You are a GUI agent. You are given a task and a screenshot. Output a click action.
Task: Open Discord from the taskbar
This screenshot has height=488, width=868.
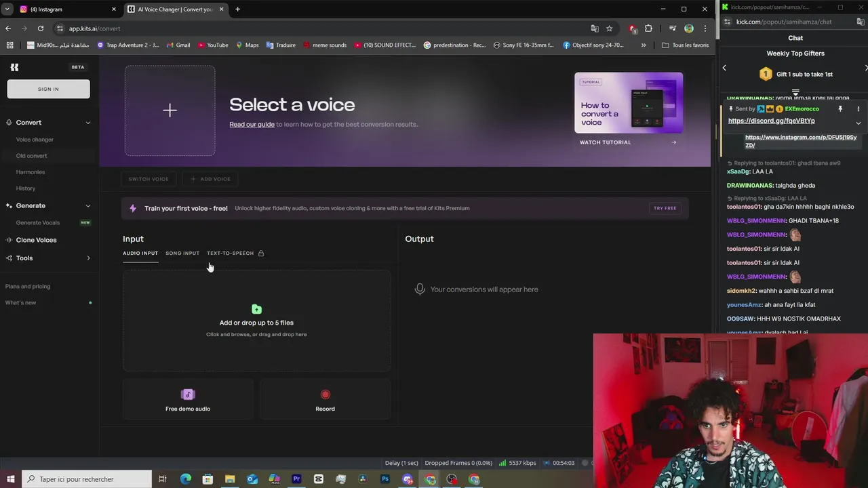tap(408, 479)
